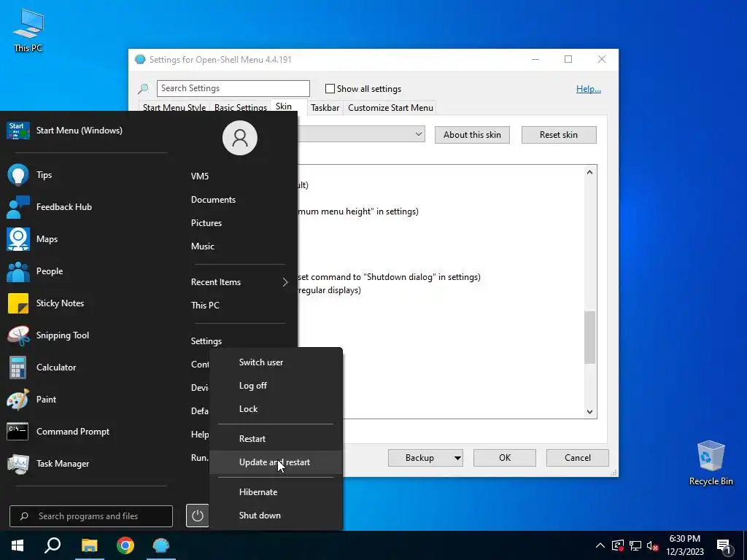747x560 pixels.
Task: Click the user account picture
Action: (x=239, y=138)
